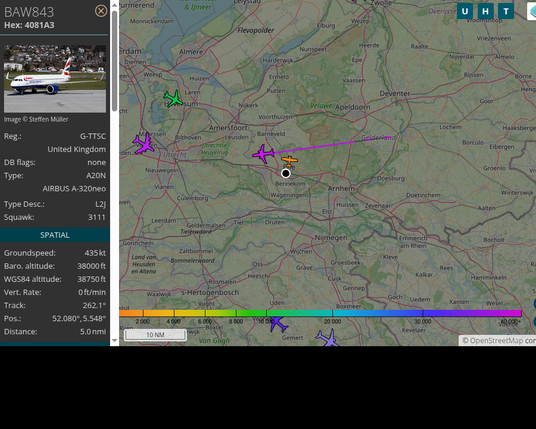Close the BAW843 aircraft info panel
This screenshot has height=429, width=536.
click(101, 11)
